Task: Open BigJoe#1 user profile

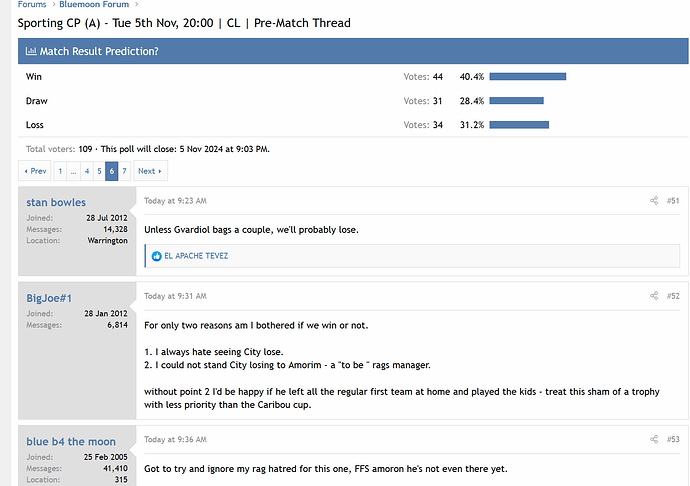Action: [50, 297]
